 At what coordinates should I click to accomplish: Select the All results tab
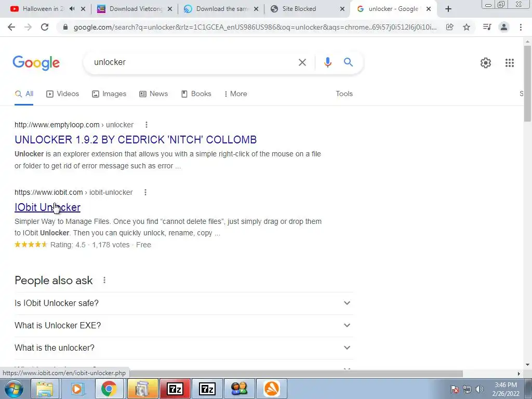[x=24, y=94]
